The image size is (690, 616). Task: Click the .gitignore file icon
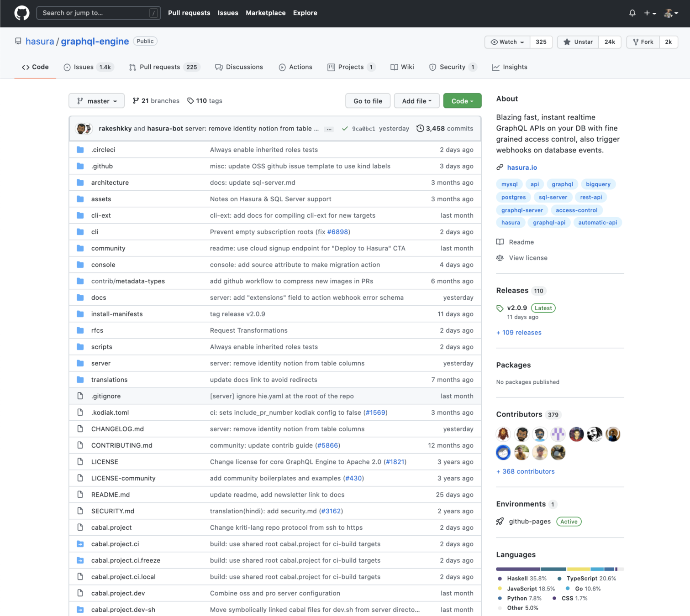tap(80, 396)
